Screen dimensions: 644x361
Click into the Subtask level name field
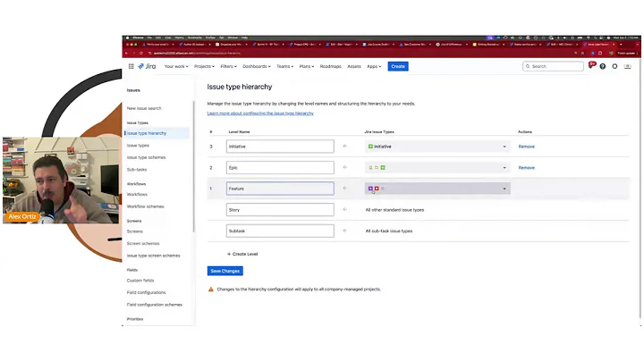point(280,231)
